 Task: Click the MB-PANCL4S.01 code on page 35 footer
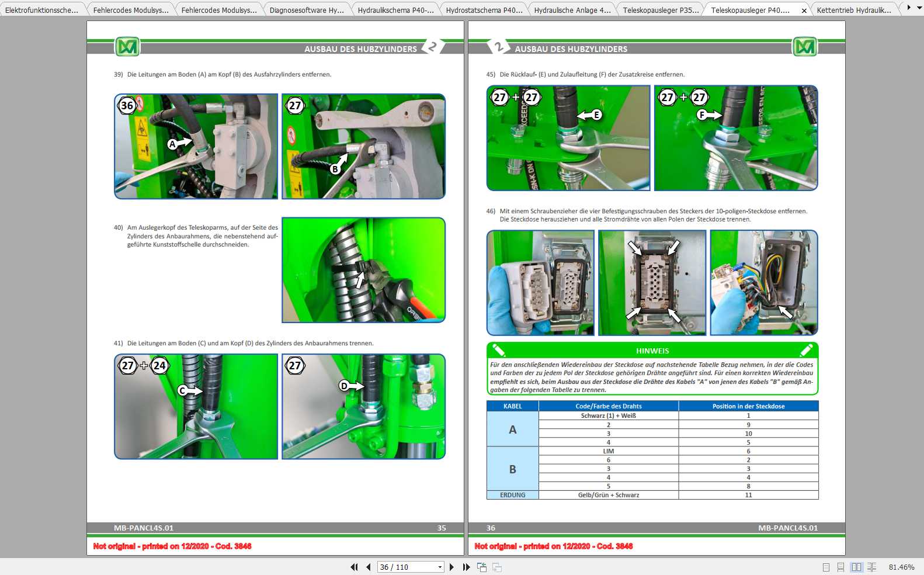click(144, 528)
